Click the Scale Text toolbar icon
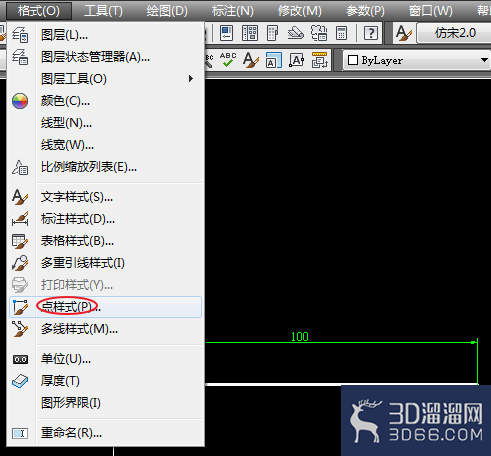This screenshot has width=491, height=456. coord(274,60)
